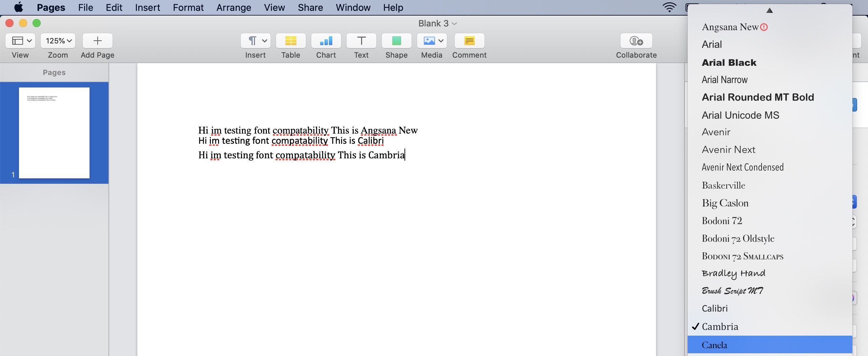Open the Insert paragraph-mark toolbar button

click(256, 41)
